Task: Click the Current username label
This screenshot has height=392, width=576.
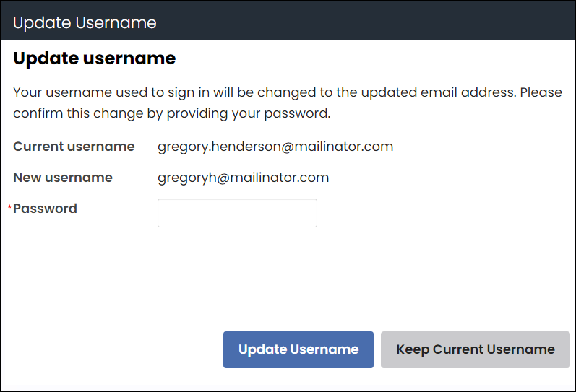Action: 74,147
